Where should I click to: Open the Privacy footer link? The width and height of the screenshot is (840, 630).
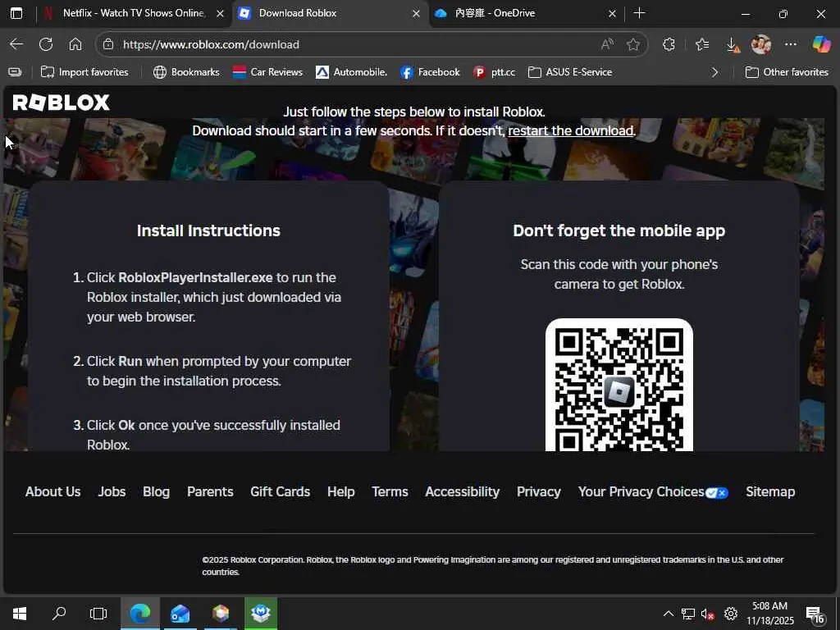pyautogui.click(x=538, y=492)
